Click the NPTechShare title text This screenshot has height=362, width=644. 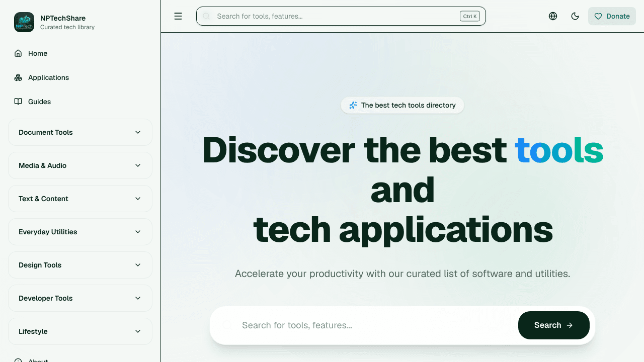tap(63, 18)
